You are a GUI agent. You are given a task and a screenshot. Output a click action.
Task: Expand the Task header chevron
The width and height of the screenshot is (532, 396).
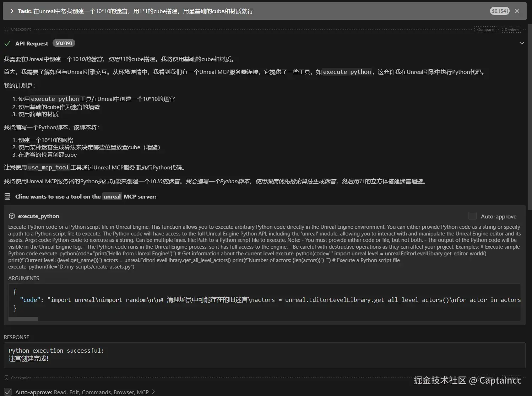[x=12, y=11]
